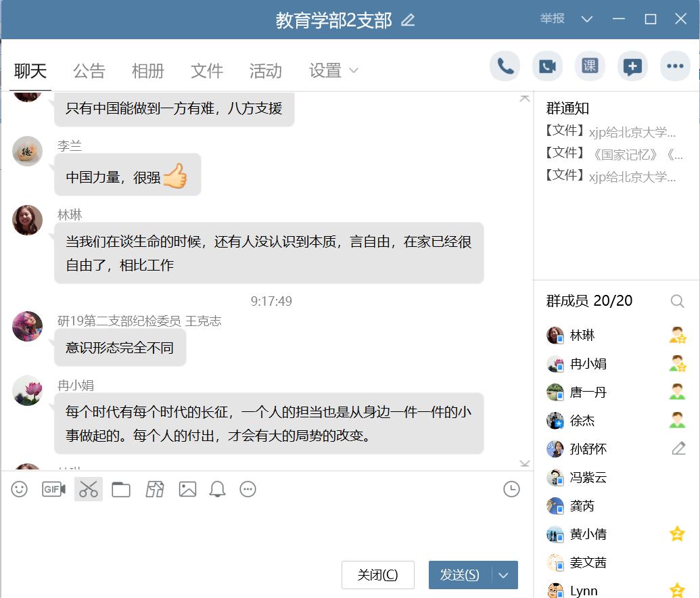Open the send options dropdown beside 发送(S)
700x598 pixels.
pos(505,574)
